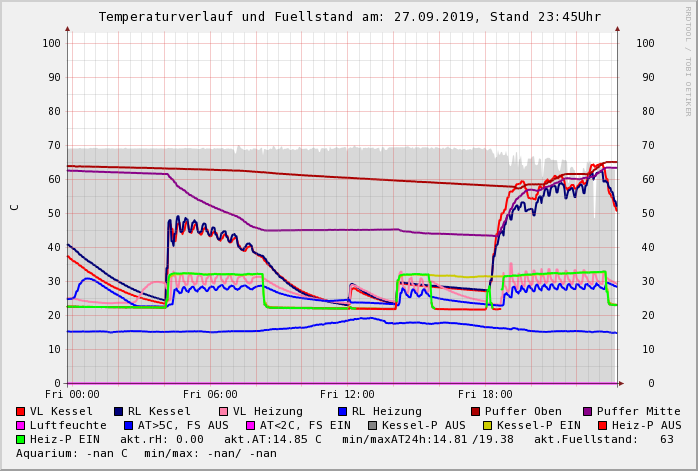The image size is (698, 471).
Task: Select the gray Kessel-P AUS swatch
Action: pyautogui.click(x=373, y=425)
